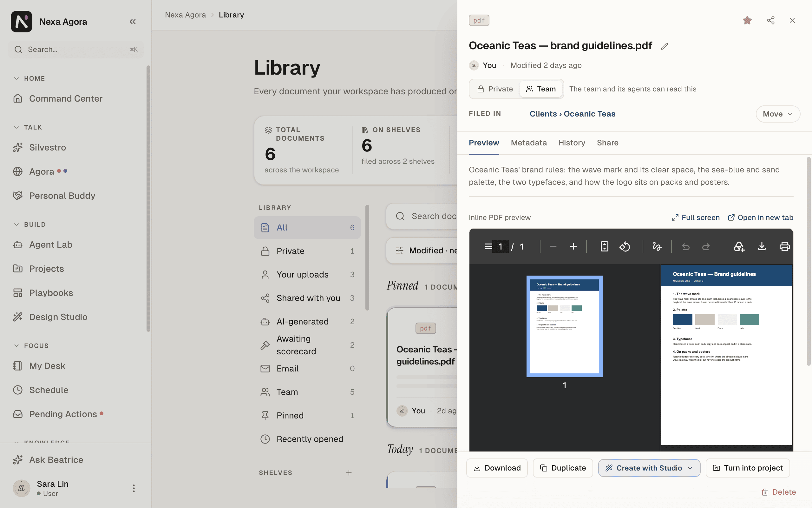Select the Preview tab
This screenshot has height=508, width=812.
tap(483, 143)
